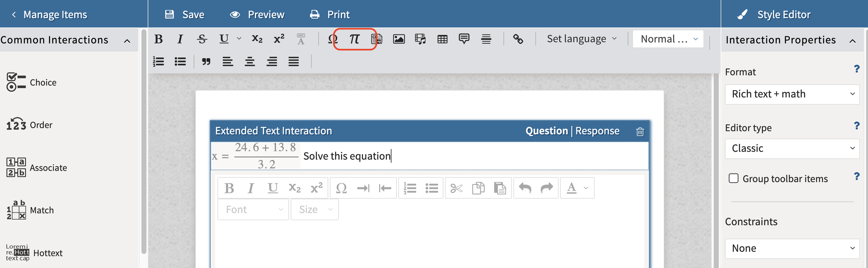Apply block quote formatting
Viewport: 868px width, 268px height.
(x=206, y=62)
